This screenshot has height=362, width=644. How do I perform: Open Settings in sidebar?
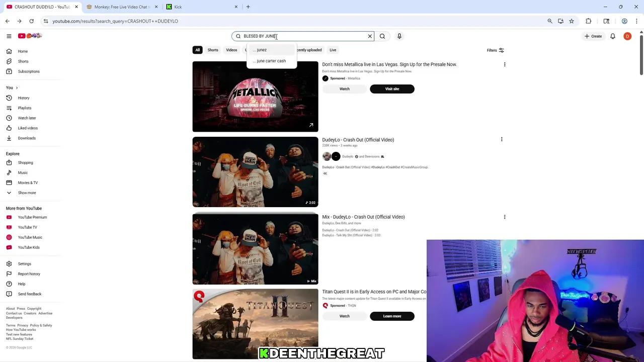24,264
